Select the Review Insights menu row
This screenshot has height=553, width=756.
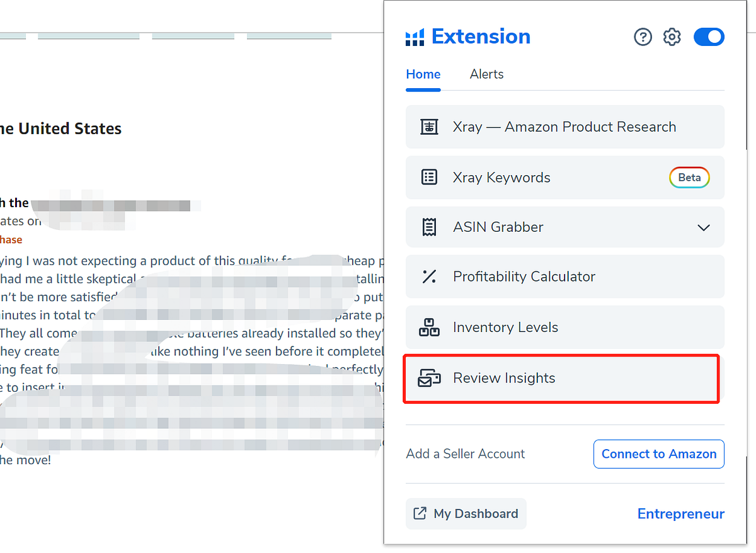click(x=561, y=378)
